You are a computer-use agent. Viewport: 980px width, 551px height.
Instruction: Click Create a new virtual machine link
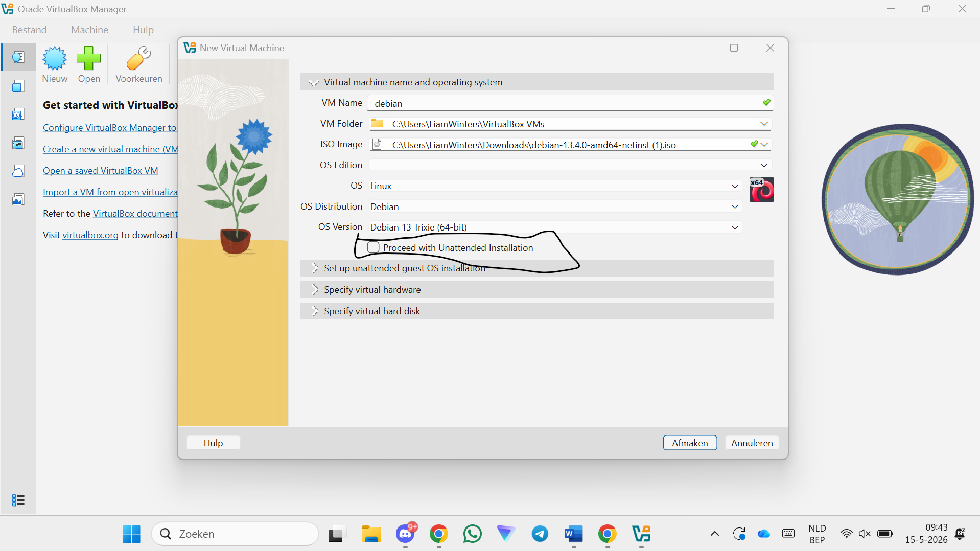pos(110,149)
